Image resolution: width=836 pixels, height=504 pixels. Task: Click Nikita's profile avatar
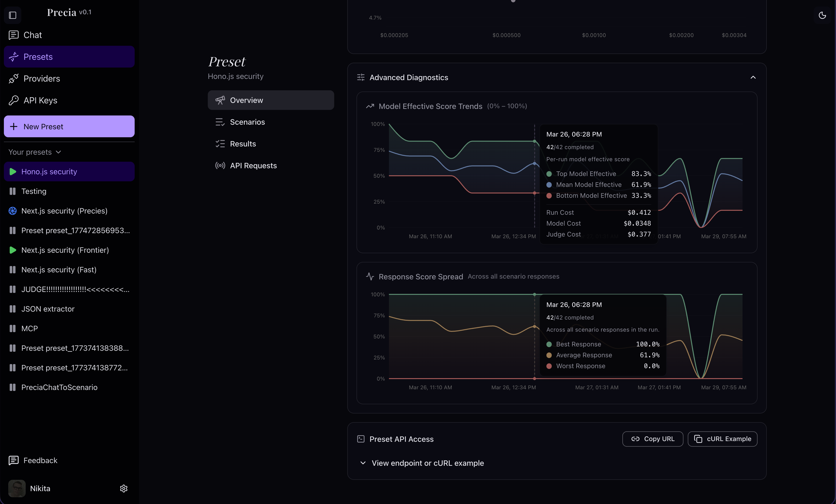click(x=17, y=489)
